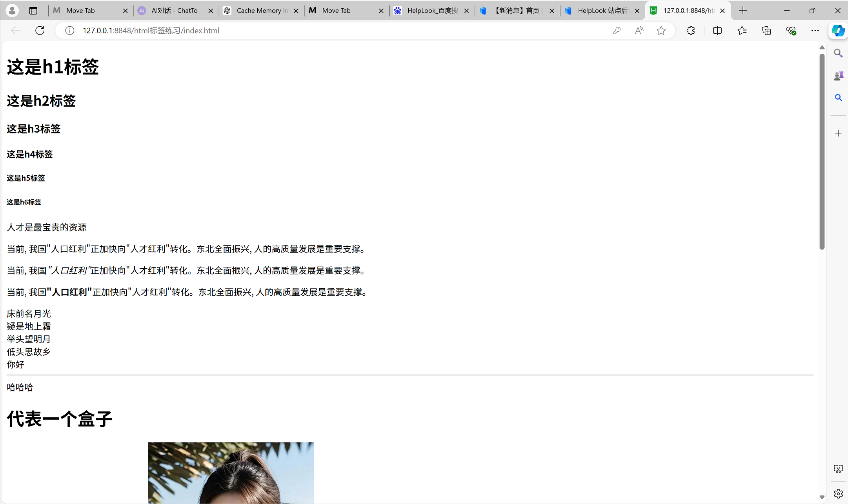Open the Extensions puzzle icon
This screenshot has height=504, width=848.
point(691,31)
